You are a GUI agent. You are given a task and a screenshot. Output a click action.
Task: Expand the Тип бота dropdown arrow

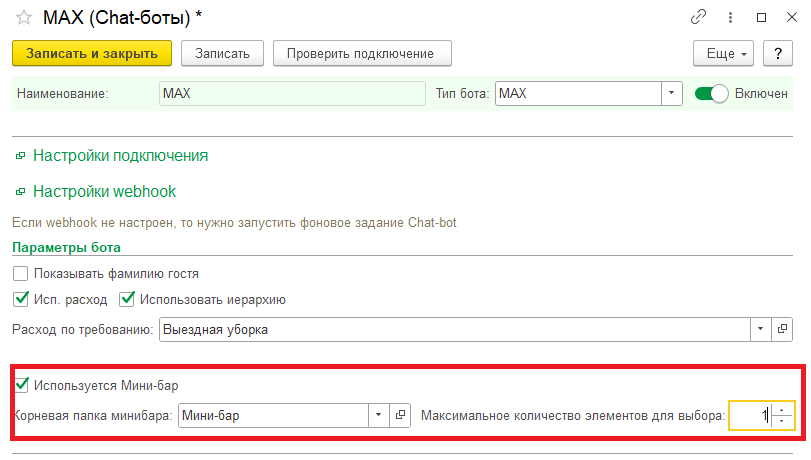pyautogui.click(x=671, y=94)
